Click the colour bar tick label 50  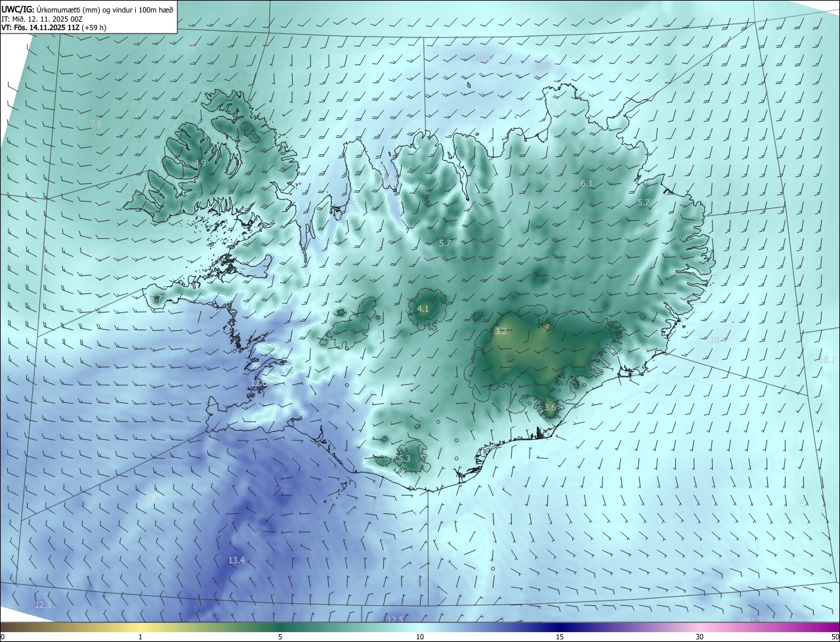[835, 637]
